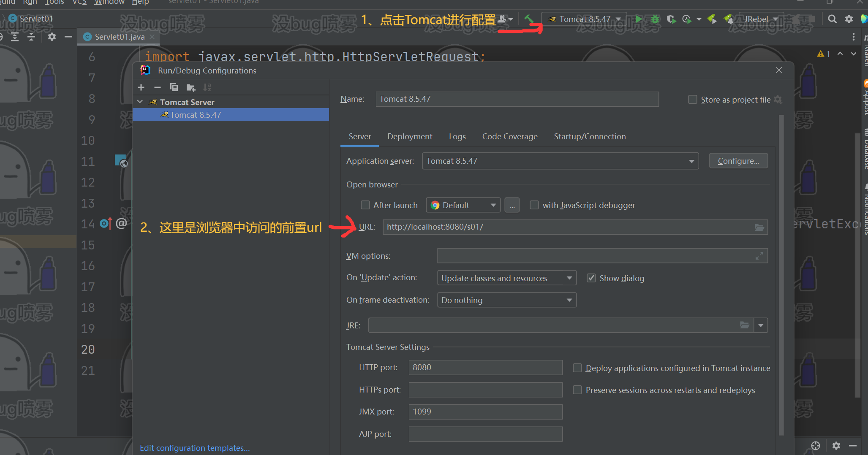This screenshot has height=455, width=868.
Task: Check Preserve sessions across restarts and redeploys
Action: 577,390
